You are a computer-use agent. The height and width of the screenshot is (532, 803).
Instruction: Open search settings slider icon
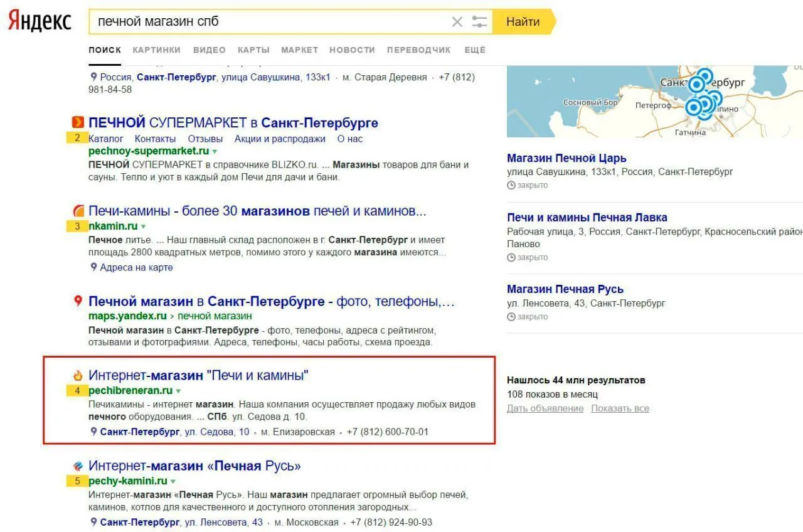coord(479,22)
